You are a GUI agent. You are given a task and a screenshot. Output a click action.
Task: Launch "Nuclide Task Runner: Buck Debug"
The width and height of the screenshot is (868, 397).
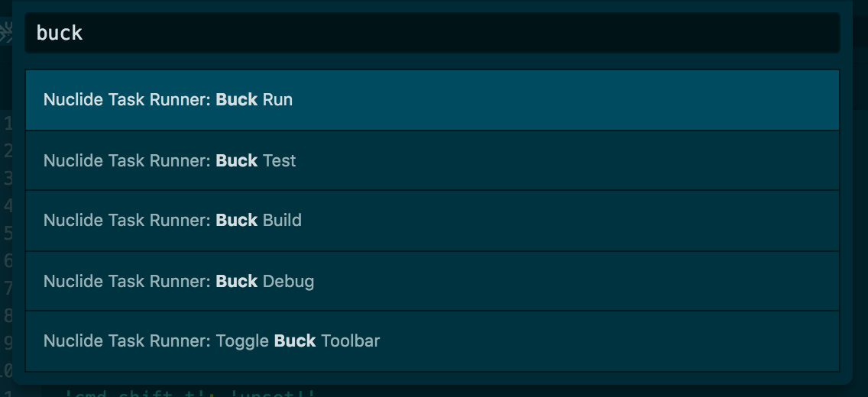click(432, 281)
